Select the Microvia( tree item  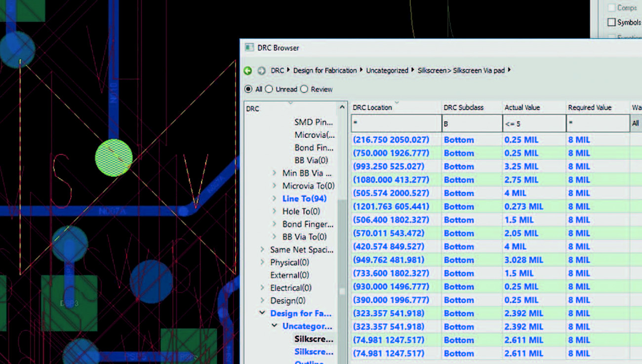point(315,135)
